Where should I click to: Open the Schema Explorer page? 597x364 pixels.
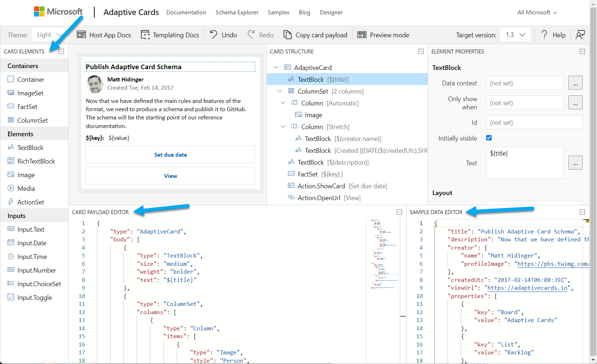(x=237, y=13)
